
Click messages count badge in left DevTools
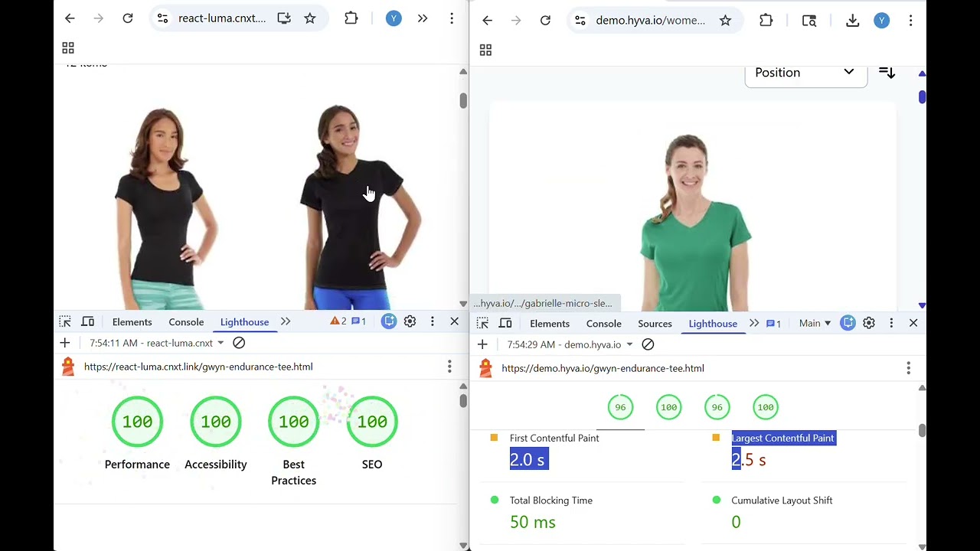pyautogui.click(x=358, y=321)
